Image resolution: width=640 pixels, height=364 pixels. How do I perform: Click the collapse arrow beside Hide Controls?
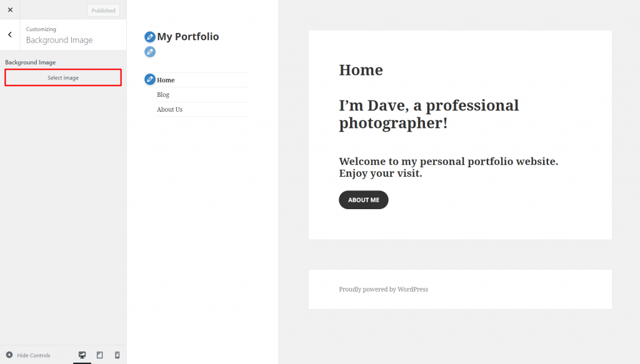pyautogui.click(x=7, y=355)
